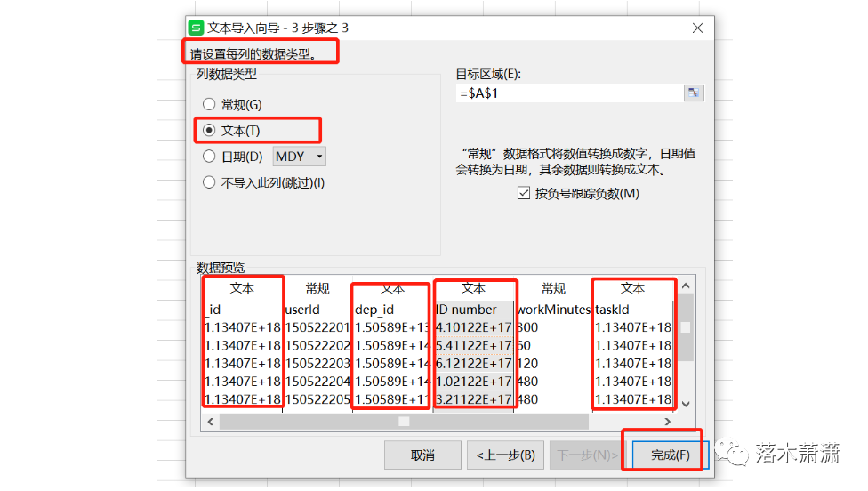Select the ID number column header
Viewport: 868px width, 491px height.
click(466, 310)
